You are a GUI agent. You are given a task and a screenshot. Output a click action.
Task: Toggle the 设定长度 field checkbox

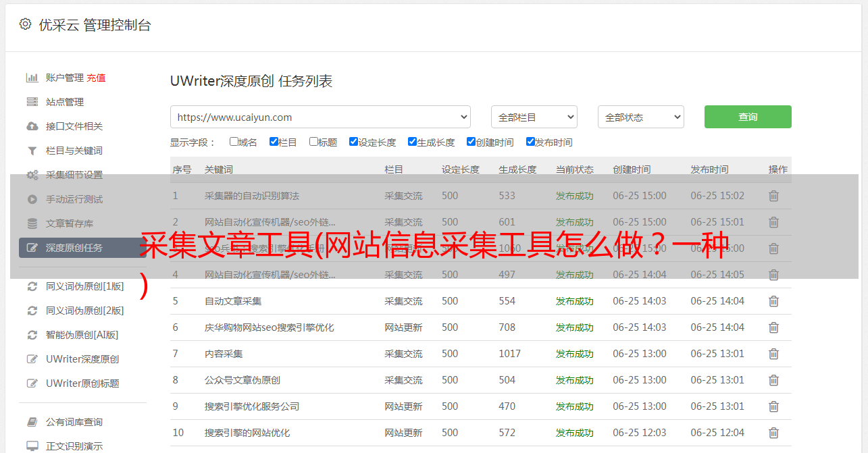(353, 142)
